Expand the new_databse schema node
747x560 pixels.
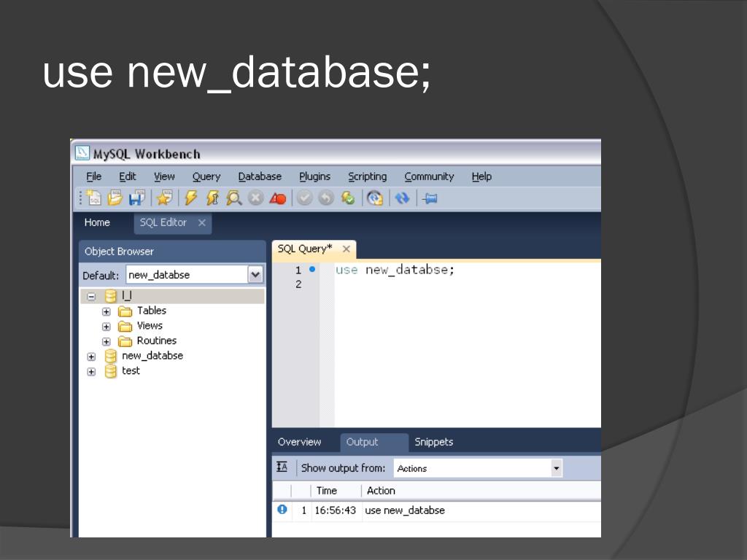pyautogui.click(x=91, y=357)
